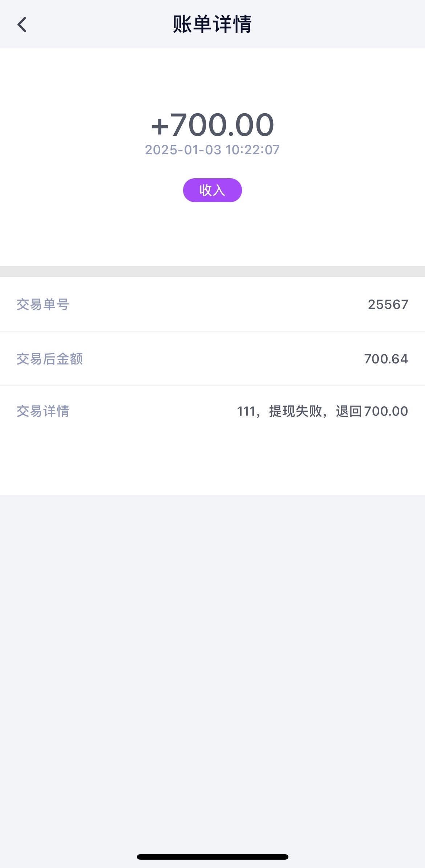The width and height of the screenshot is (425, 868).
Task: Click the gray separator band above 交易单号
Action: click(x=212, y=272)
